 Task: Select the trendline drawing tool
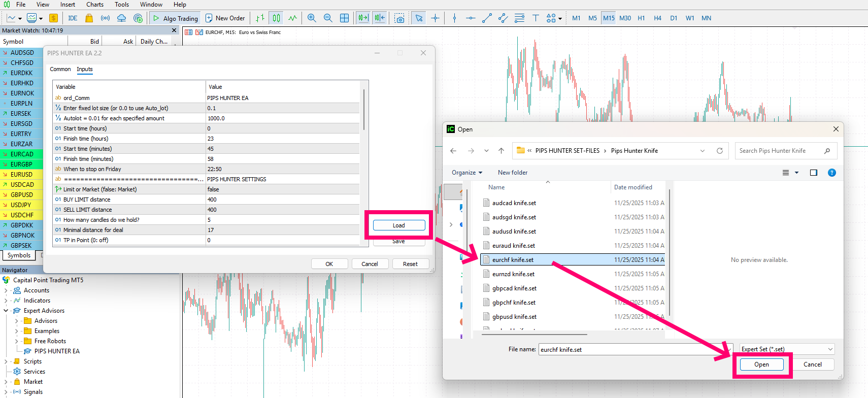[x=487, y=18]
